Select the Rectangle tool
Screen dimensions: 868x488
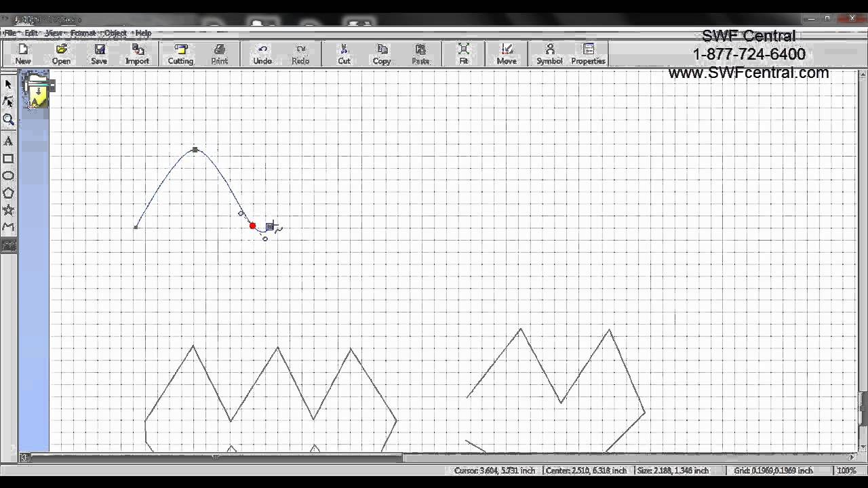coord(8,159)
